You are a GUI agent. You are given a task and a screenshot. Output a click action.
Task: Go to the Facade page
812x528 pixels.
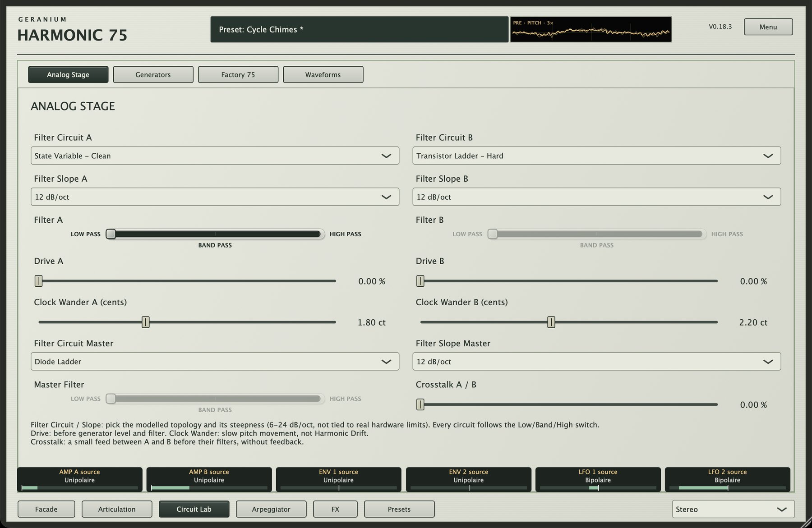point(46,509)
